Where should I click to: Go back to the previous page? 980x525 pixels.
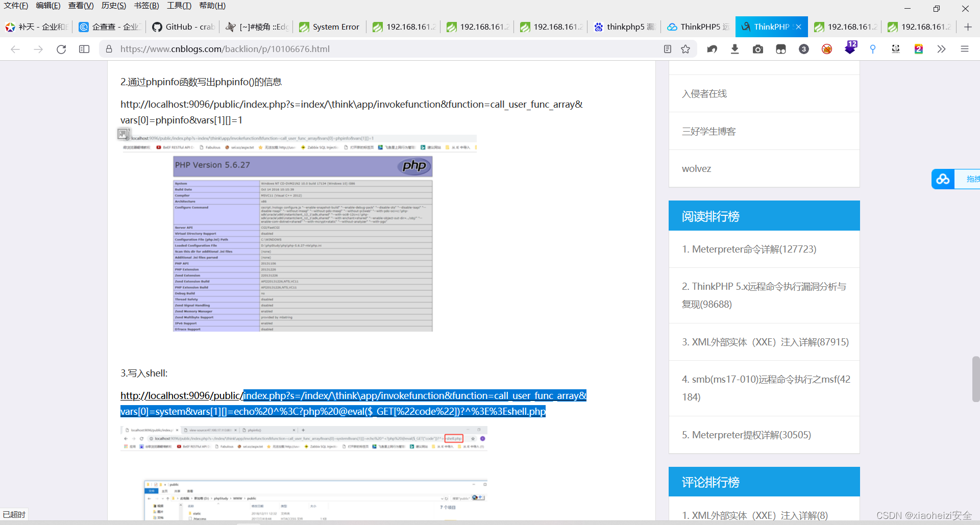pyautogui.click(x=15, y=49)
